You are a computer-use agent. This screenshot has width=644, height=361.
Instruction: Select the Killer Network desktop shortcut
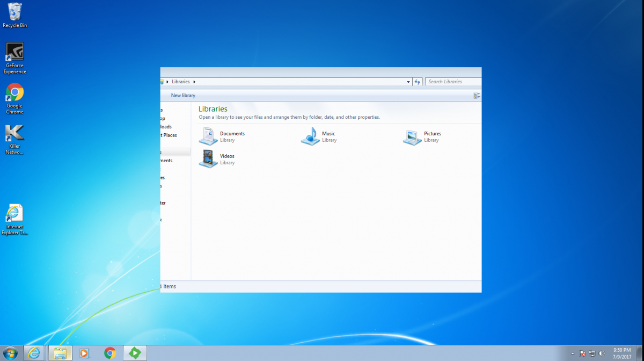15,139
